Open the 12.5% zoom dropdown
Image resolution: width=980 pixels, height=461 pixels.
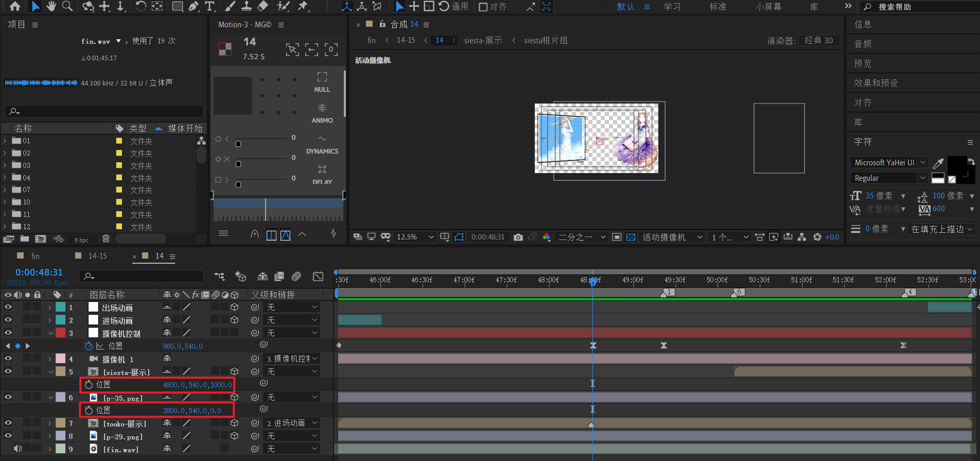click(415, 237)
